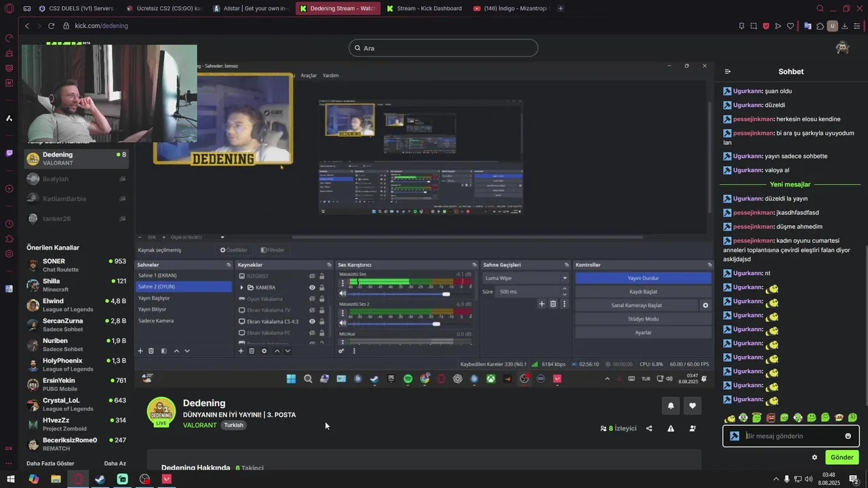The image size is (868, 488).
Task: Mute the Masaüstü Ses 2 speaker icon
Action: coord(342,324)
